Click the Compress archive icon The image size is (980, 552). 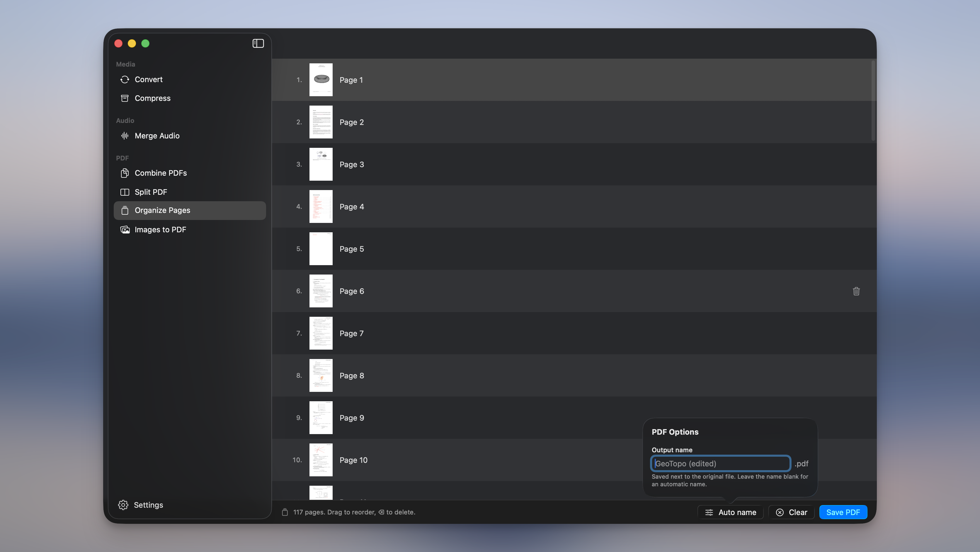[x=125, y=98]
